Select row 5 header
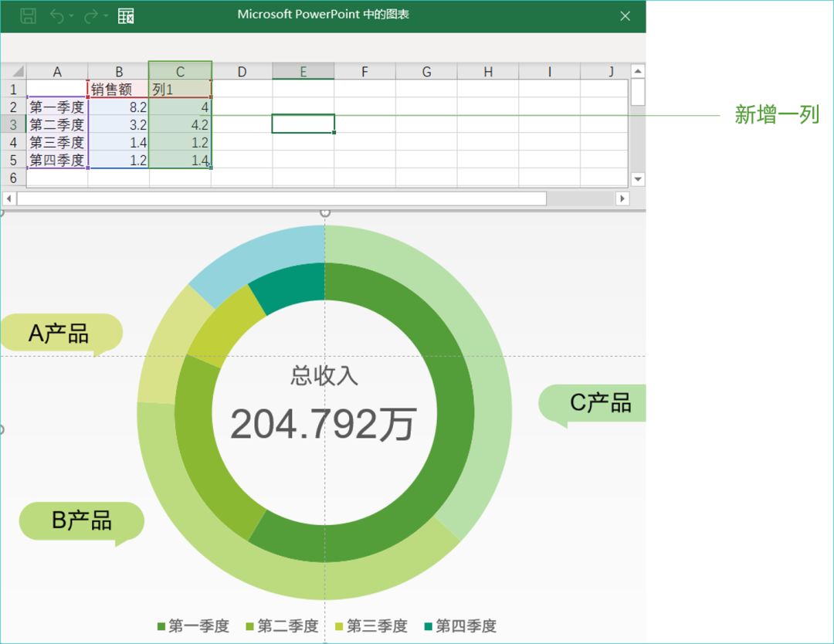Screen dimensions: 834x644 tap(13, 160)
